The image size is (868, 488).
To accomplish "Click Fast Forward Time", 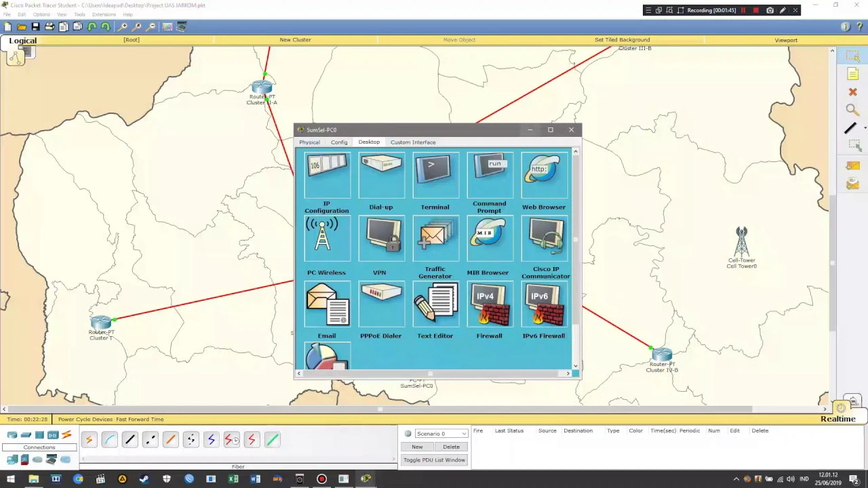I will [139, 420].
